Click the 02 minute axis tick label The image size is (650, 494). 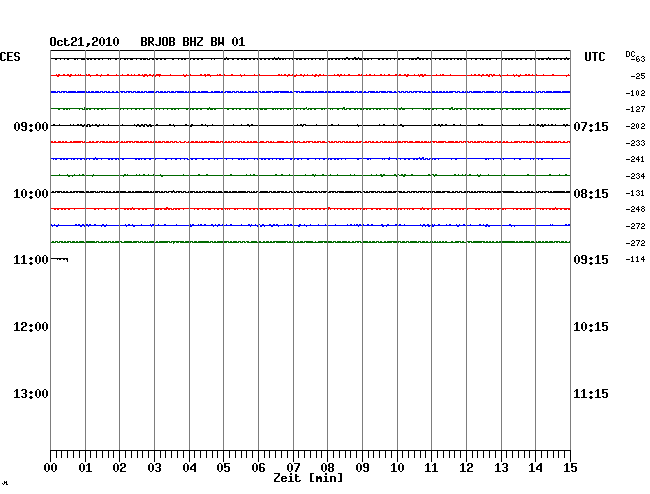tap(119, 468)
